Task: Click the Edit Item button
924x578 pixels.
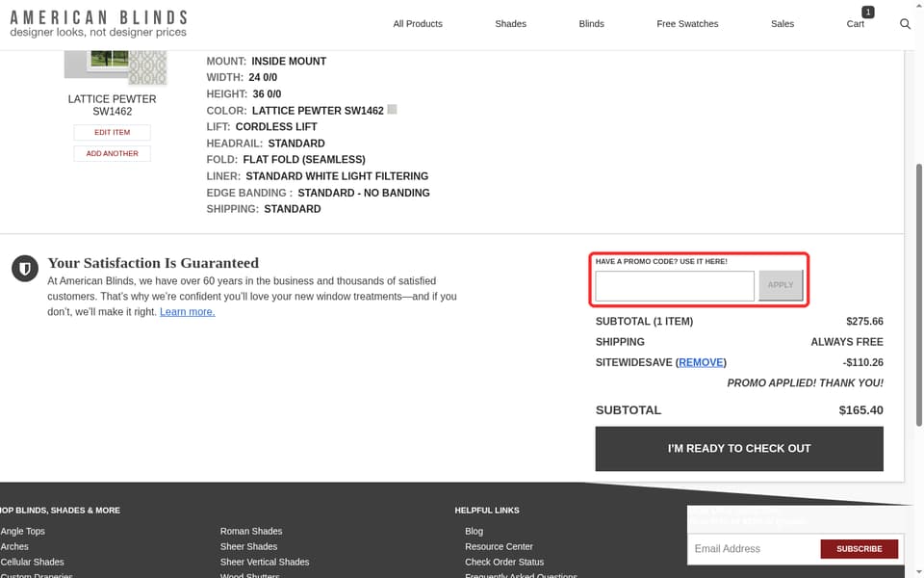Action: (112, 132)
